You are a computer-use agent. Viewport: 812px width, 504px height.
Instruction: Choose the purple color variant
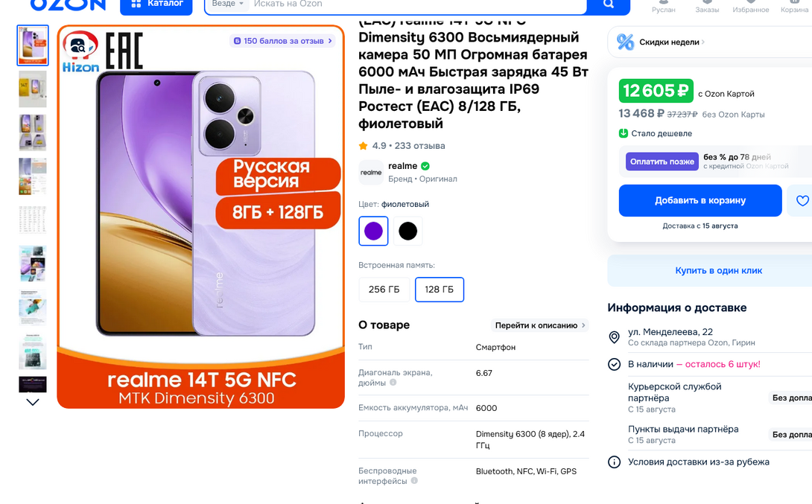tap(373, 231)
